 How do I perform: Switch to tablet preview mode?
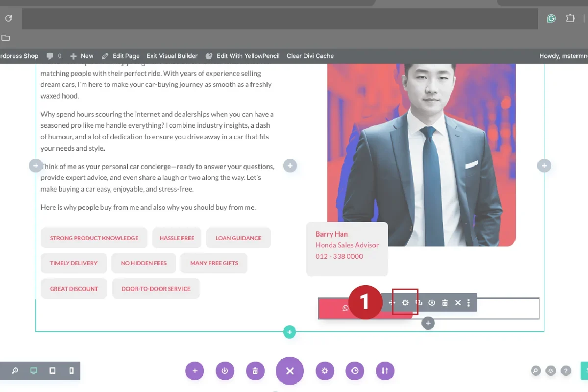click(x=52, y=371)
